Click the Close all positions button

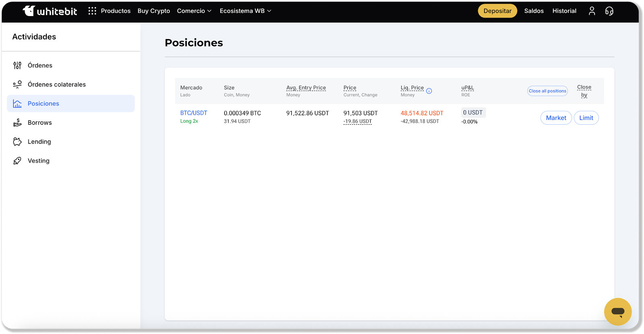click(x=547, y=91)
